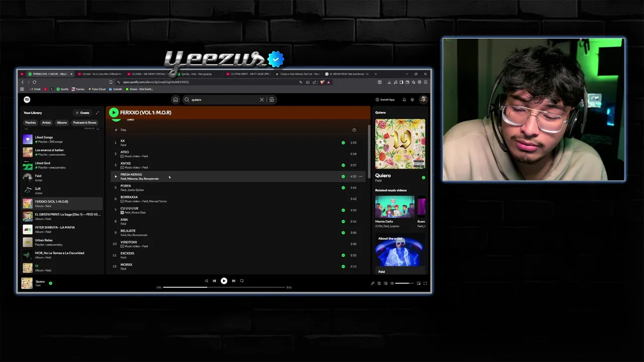Image resolution: width=644 pixels, height=362 pixels.
Task: Toggle the saved checkmark beside Quiero in the right panel
Action: pos(423,177)
